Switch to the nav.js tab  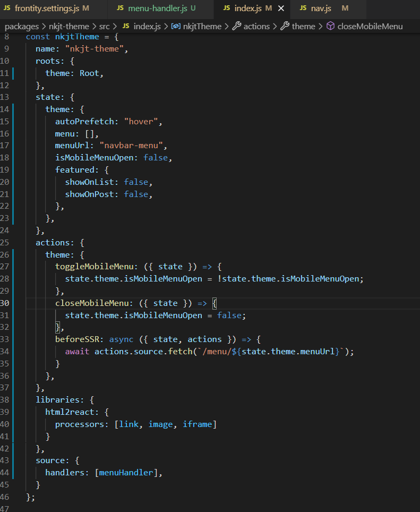pyautogui.click(x=320, y=8)
